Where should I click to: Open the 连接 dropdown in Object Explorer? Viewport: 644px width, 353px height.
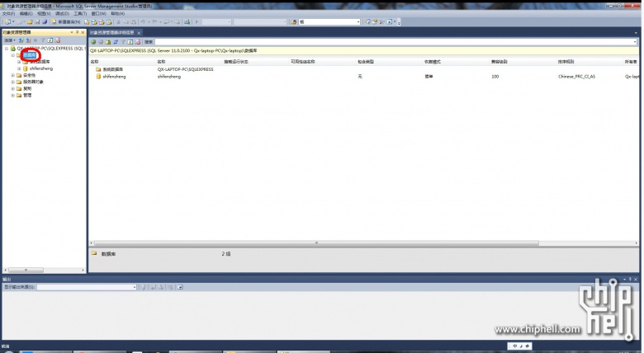click(9, 40)
